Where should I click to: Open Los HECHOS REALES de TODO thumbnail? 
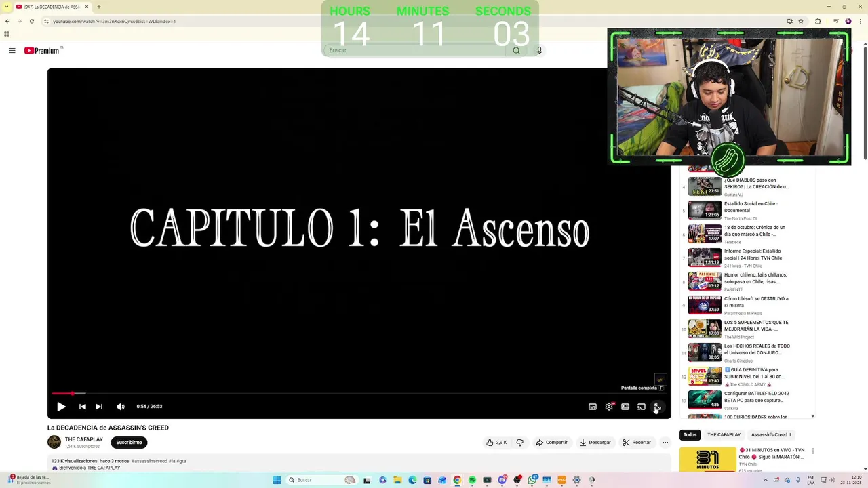pyautogui.click(x=705, y=352)
